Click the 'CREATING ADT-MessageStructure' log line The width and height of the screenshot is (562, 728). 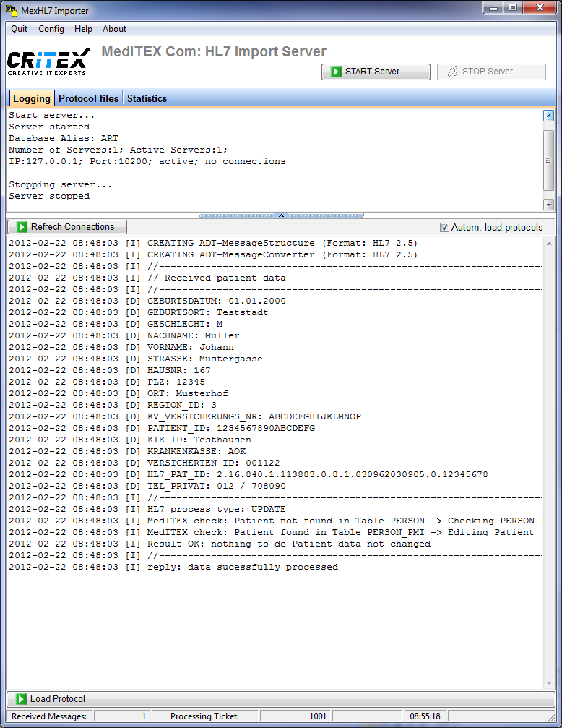click(213, 244)
